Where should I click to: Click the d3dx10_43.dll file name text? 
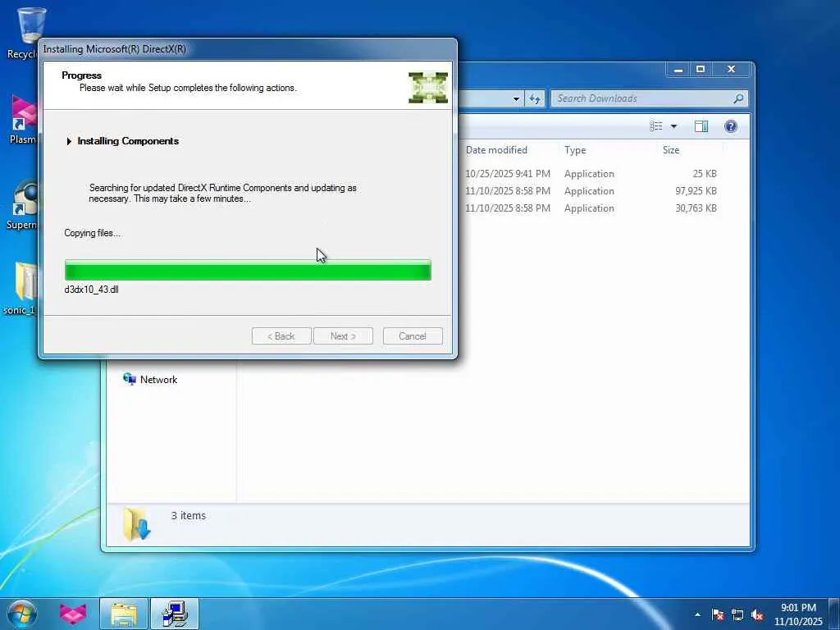(x=92, y=290)
